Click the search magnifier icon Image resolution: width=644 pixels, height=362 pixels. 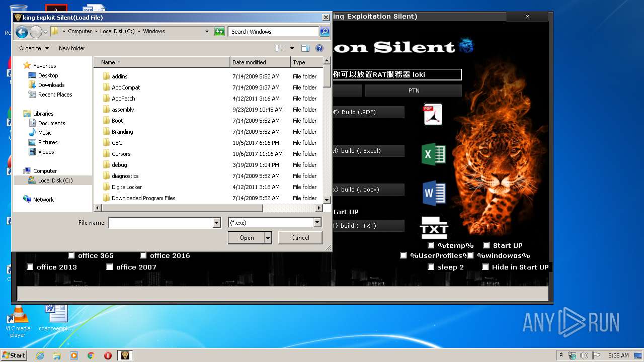pos(325,32)
